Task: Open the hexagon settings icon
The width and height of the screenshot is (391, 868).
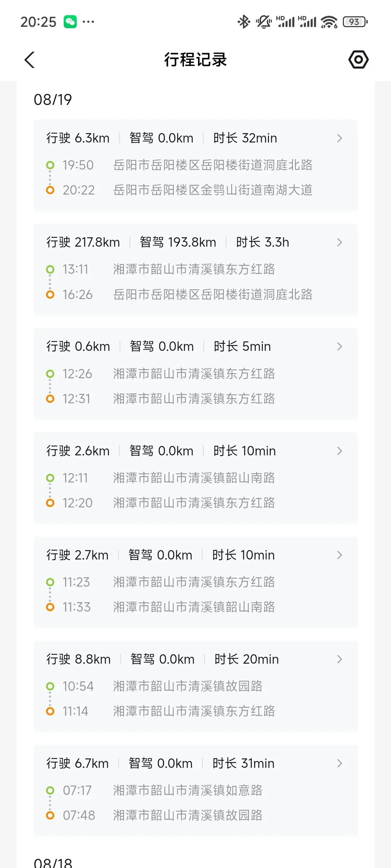Action: [358, 59]
